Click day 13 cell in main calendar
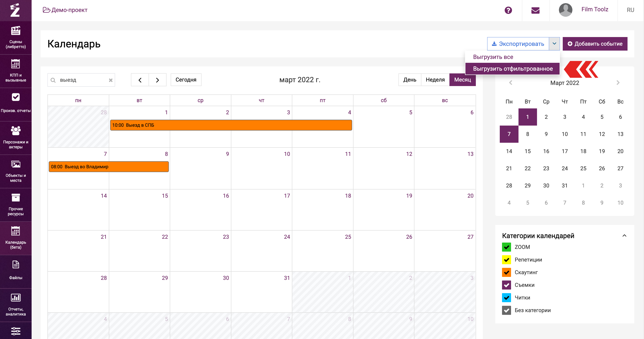This screenshot has width=644, height=339. pos(445,168)
